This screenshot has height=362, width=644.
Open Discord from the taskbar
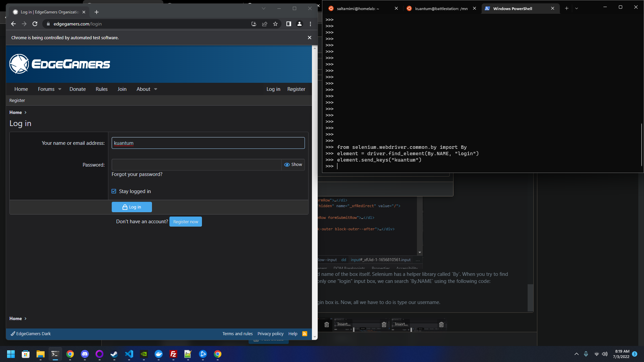tap(85, 354)
